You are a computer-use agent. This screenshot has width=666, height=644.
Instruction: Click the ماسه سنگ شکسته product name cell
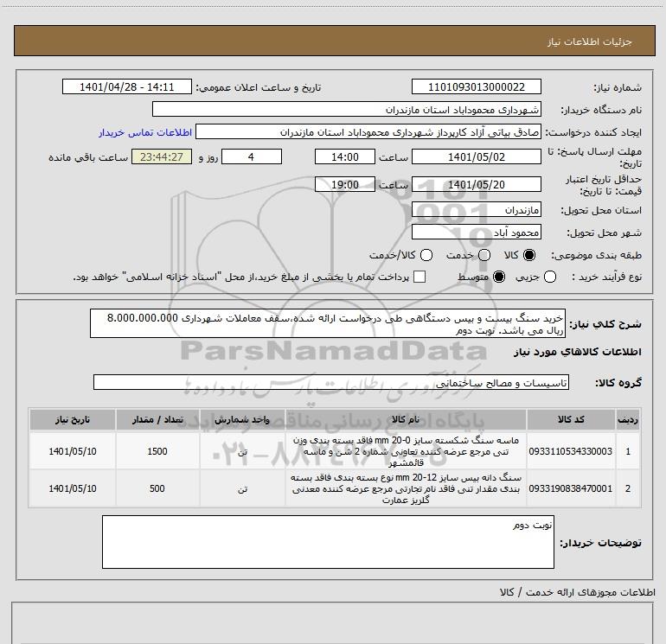(406, 451)
